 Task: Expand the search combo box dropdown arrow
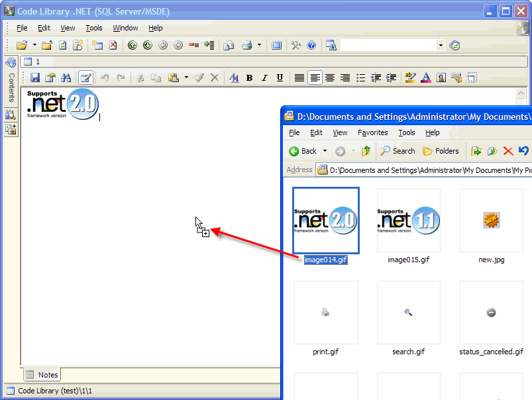coord(441,45)
